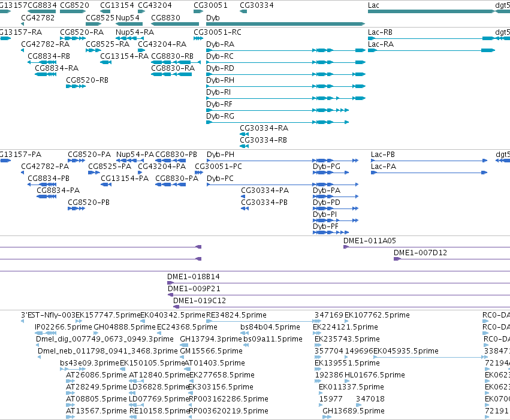Open the CG42782 gene label
The image size is (510, 420).
point(38,18)
